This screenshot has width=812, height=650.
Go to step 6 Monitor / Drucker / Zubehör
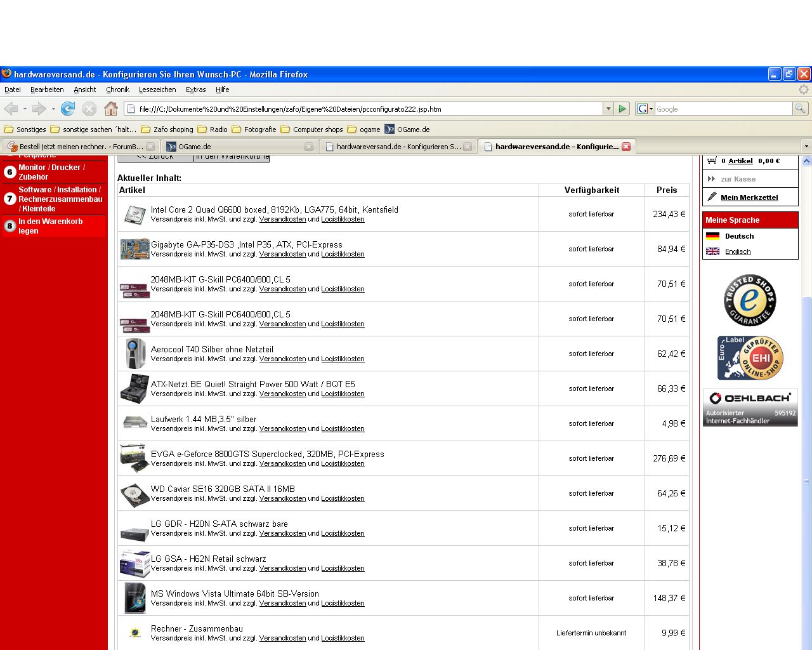(55, 172)
